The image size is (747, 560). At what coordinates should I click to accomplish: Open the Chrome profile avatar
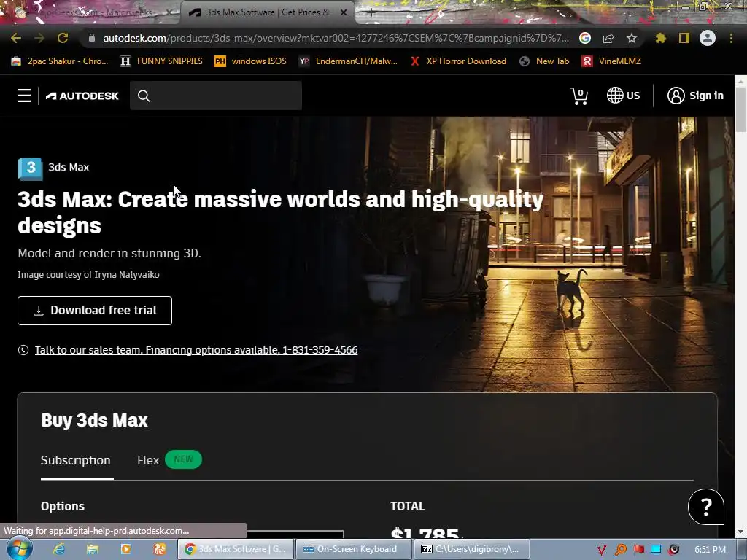tap(708, 38)
